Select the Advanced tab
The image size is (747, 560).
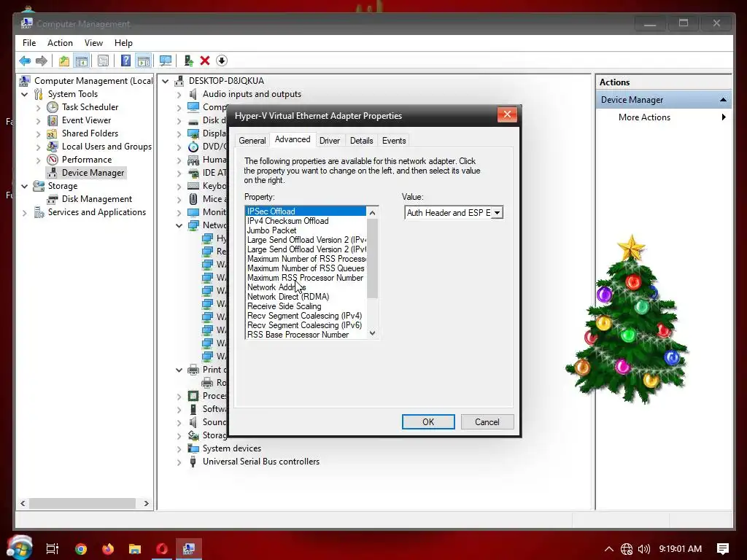pyautogui.click(x=293, y=139)
